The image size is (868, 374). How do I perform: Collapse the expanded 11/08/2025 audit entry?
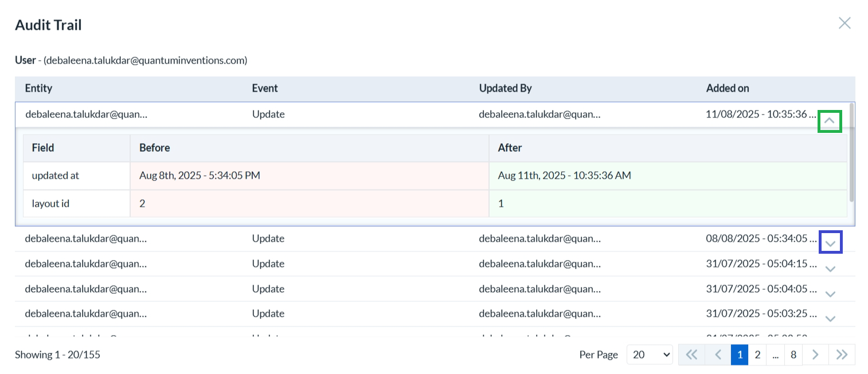(x=830, y=121)
